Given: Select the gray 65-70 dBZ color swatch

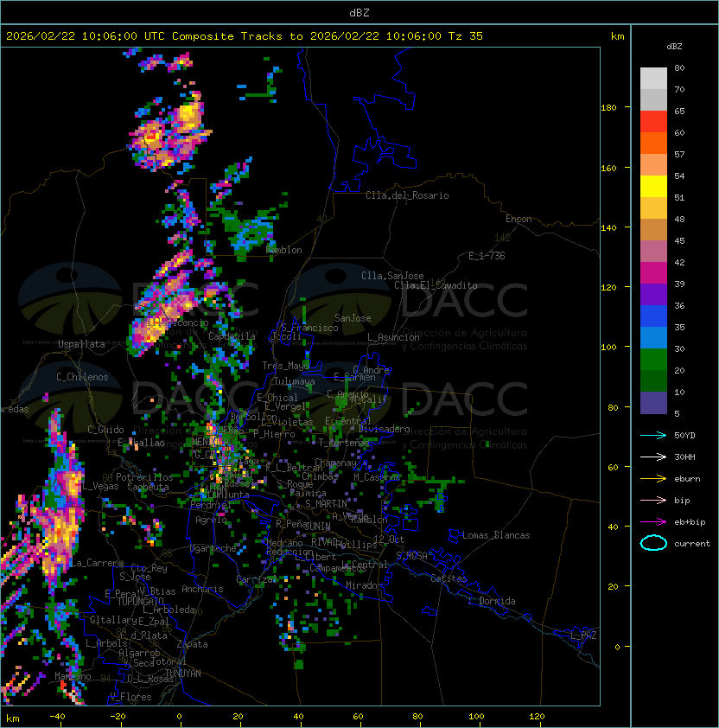Looking at the screenshot, I should [653, 99].
